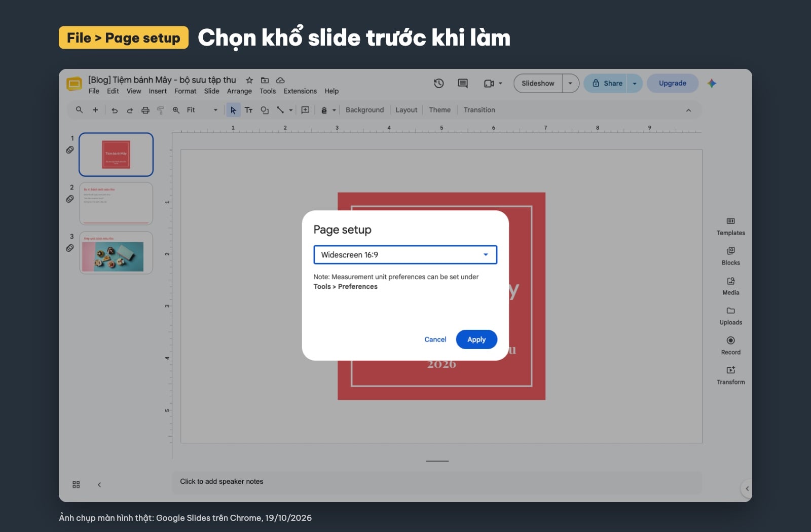
Task: Open the Widescreen 16:9 dropdown
Action: coord(405,255)
